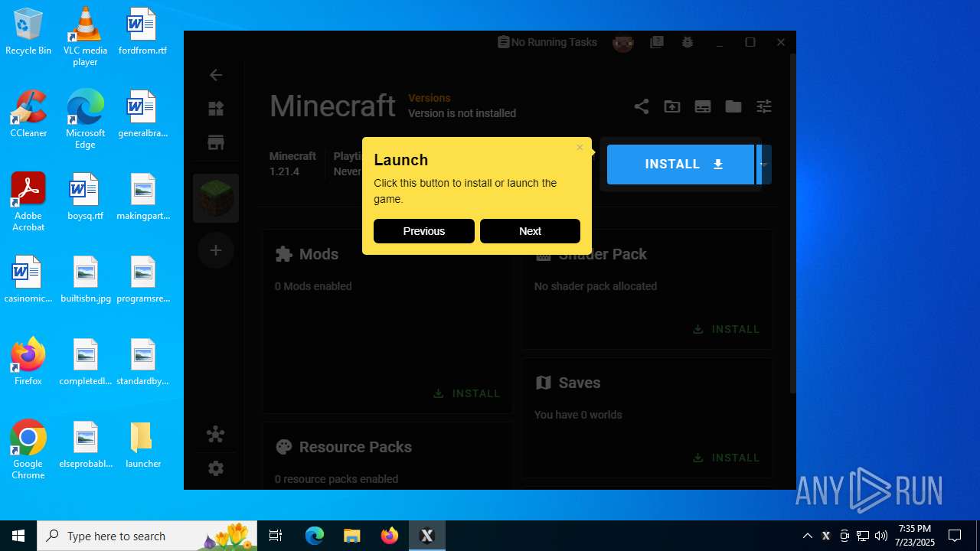This screenshot has height=551, width=980.
Task: Click the launcher vertical scrollbar
Action: [792, 222]
